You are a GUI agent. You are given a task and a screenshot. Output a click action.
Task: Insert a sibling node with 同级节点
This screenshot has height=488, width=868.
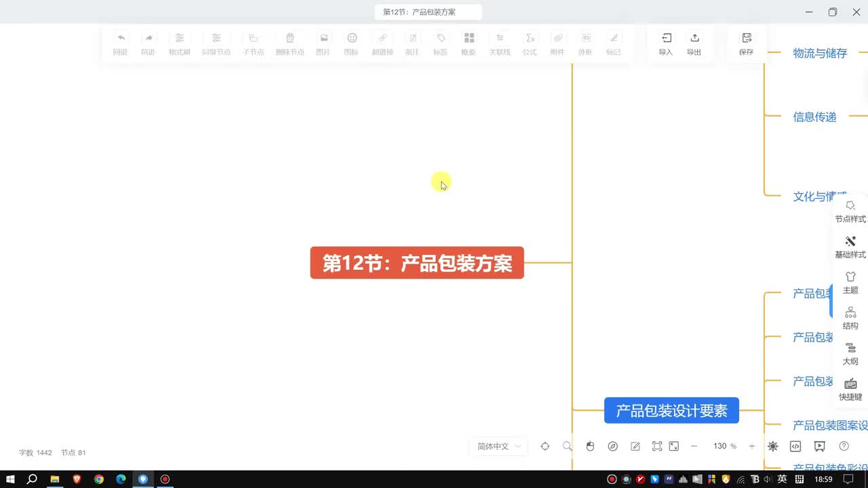point(216,44)
